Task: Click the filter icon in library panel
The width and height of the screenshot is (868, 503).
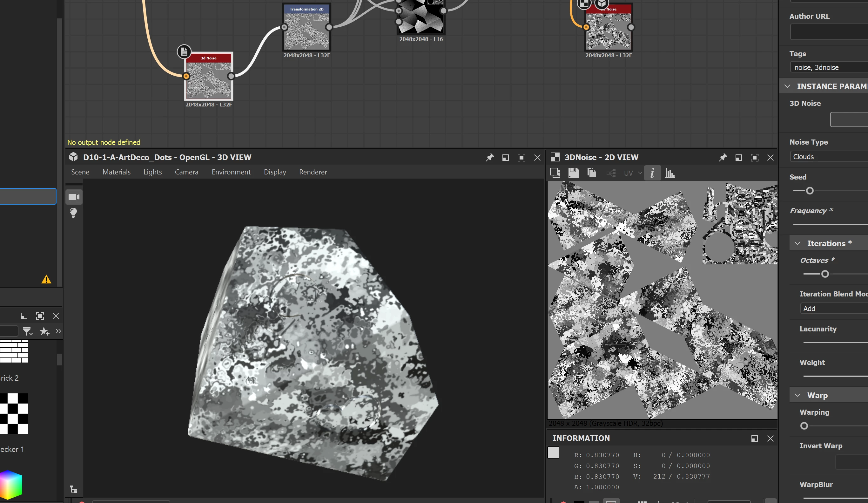Action: click(x=27, y=332)
